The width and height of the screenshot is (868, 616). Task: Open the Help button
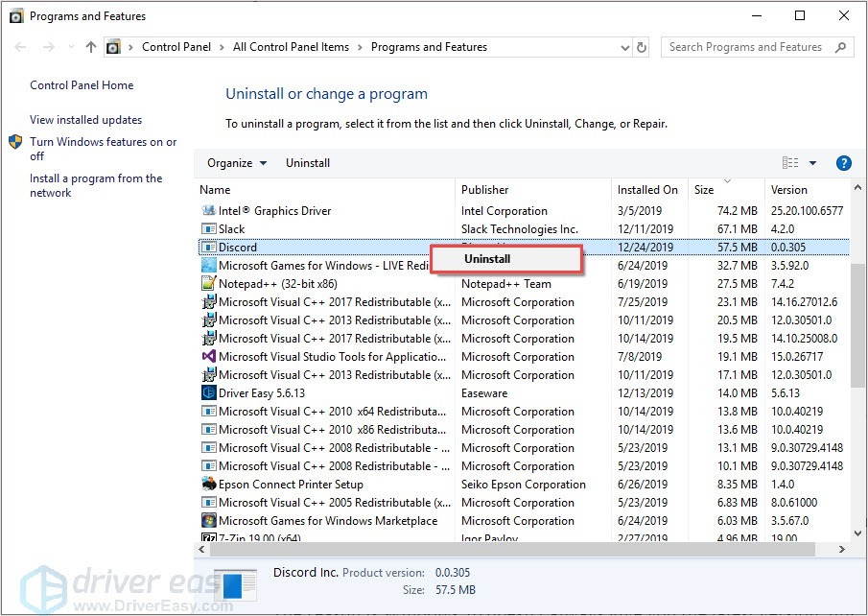tap(843, 163)
